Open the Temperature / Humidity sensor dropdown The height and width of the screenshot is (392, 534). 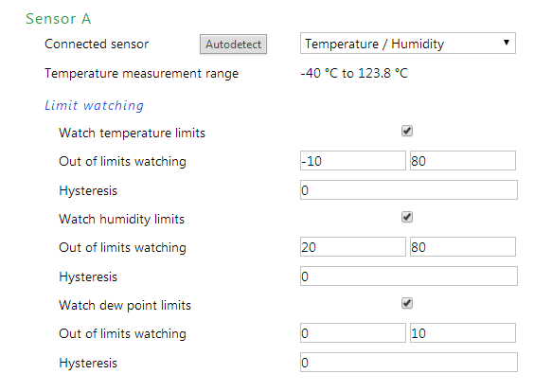pyautogui.click(x=408, y=44)
